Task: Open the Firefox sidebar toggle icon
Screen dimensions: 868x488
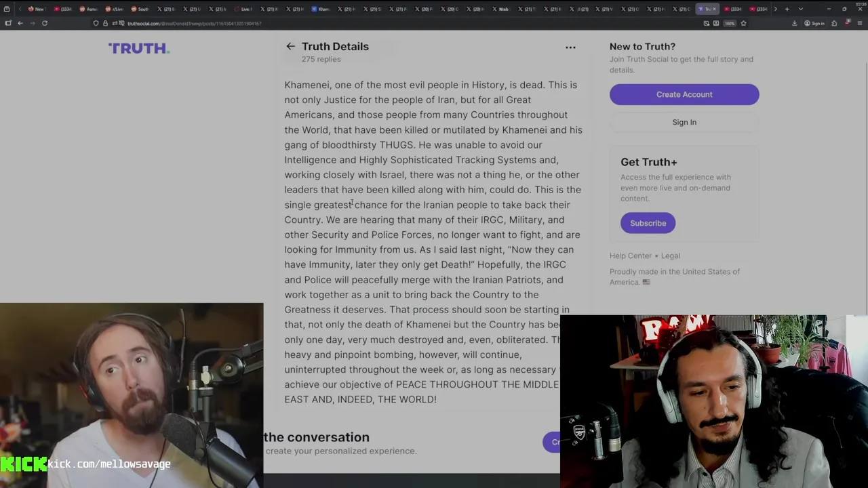Action: click(8, 23)
